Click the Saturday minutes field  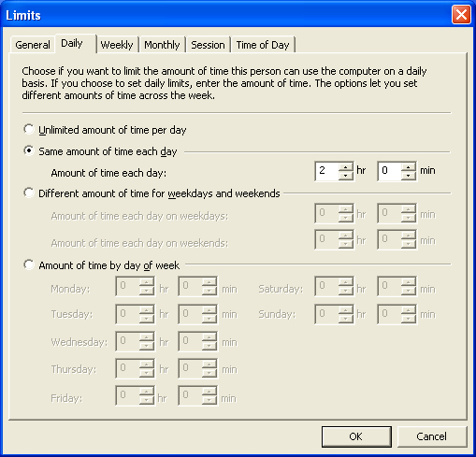[389, 286]
